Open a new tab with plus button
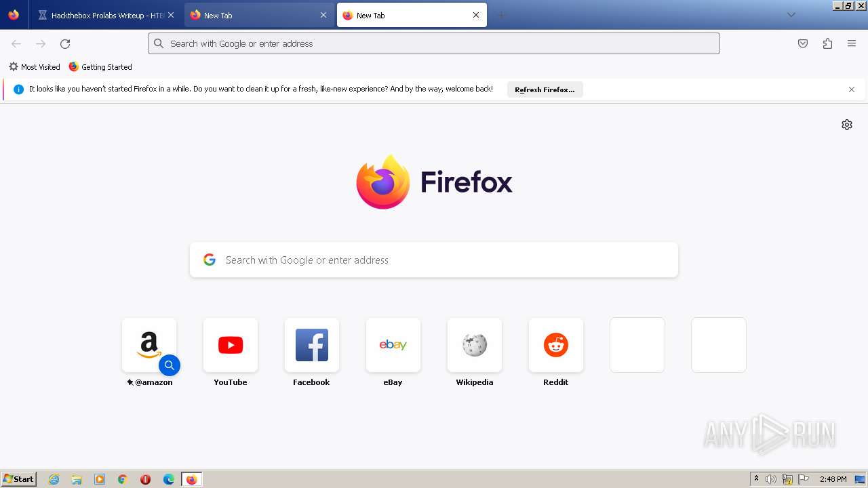 501,15
